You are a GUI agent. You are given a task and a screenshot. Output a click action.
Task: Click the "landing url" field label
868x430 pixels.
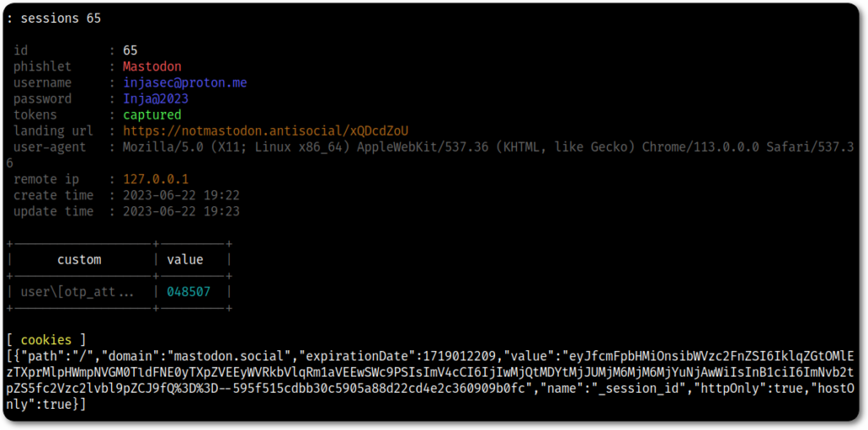coord(53,131)
